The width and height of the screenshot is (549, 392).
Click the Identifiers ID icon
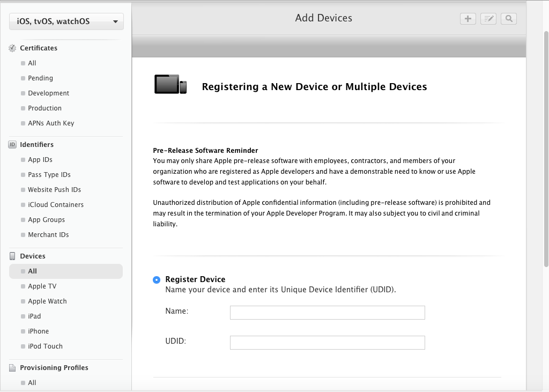pos(12,144)
